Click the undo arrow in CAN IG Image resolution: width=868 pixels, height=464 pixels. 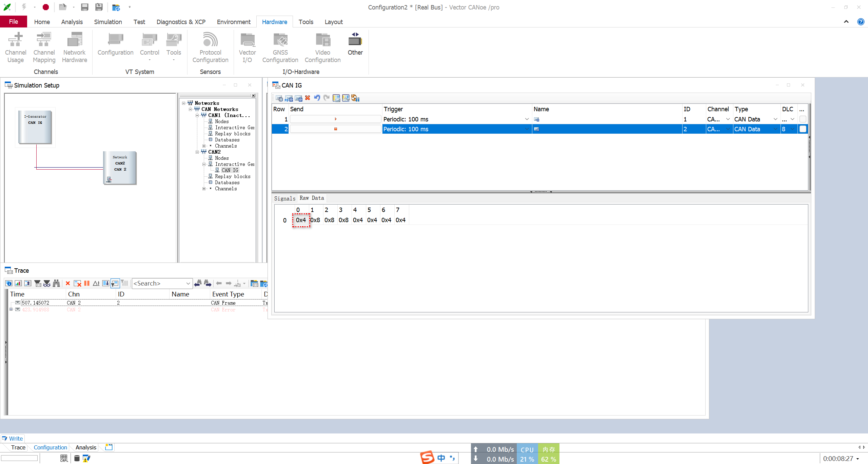(x=317, y=98)
